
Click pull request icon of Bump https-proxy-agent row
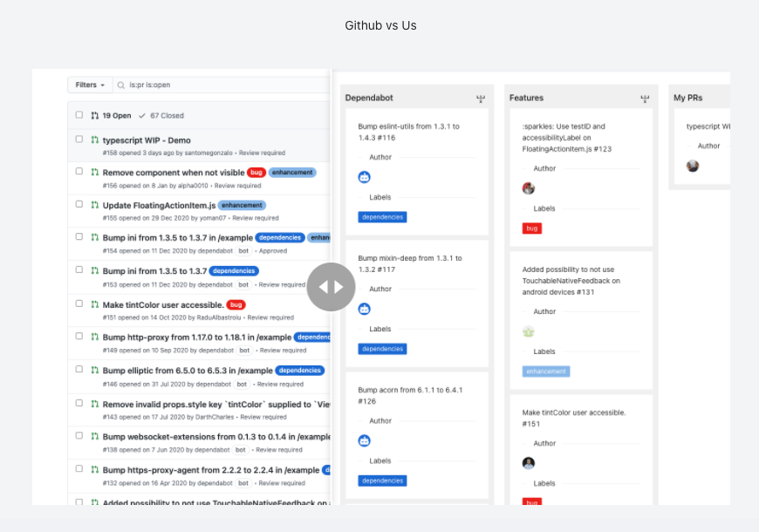pos(94,469)
